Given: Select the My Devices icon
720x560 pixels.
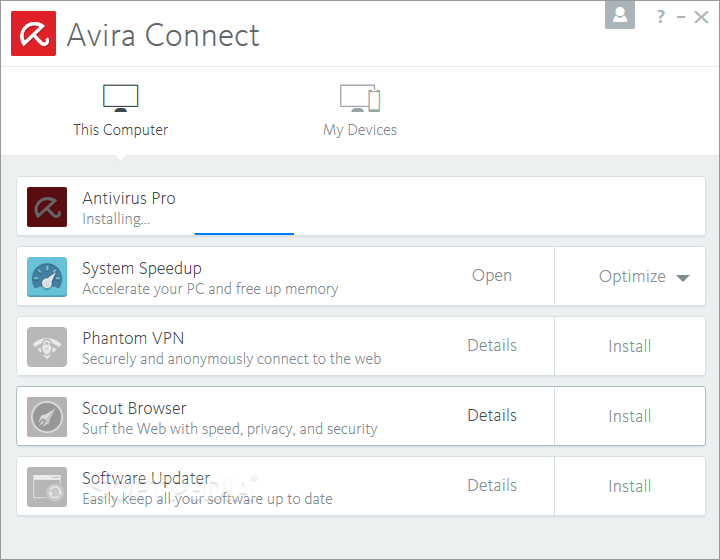Looking at the screenshot, I should tap(360, 98).
